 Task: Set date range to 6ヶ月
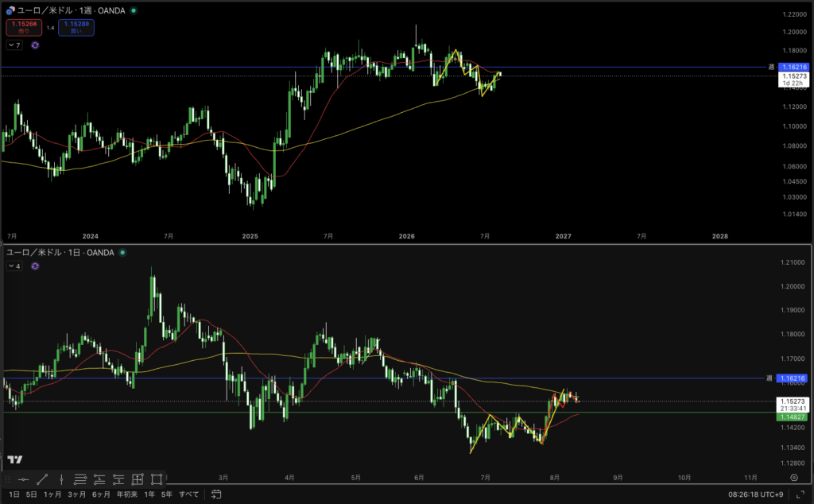coord(101,494)
